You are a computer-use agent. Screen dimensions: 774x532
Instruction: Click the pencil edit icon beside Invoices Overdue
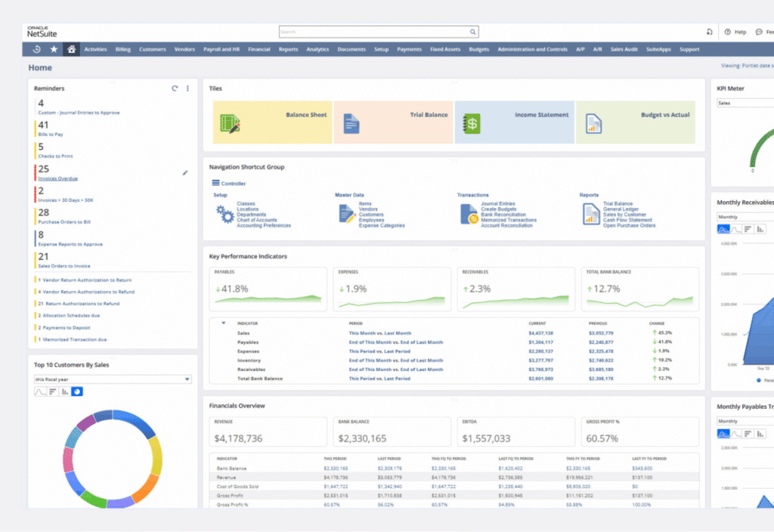(x=185, y=173)
